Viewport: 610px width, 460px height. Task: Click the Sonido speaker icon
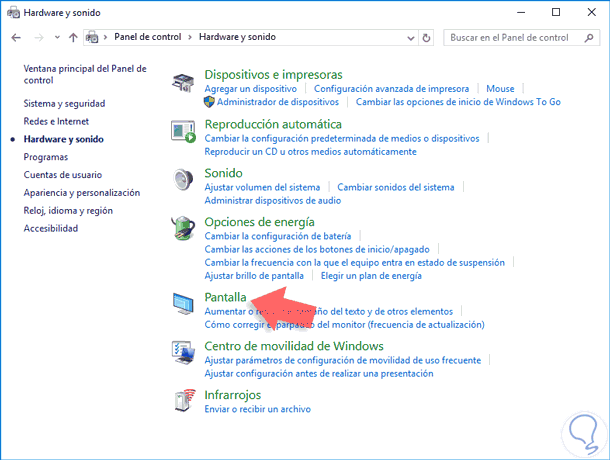(183, 180)
